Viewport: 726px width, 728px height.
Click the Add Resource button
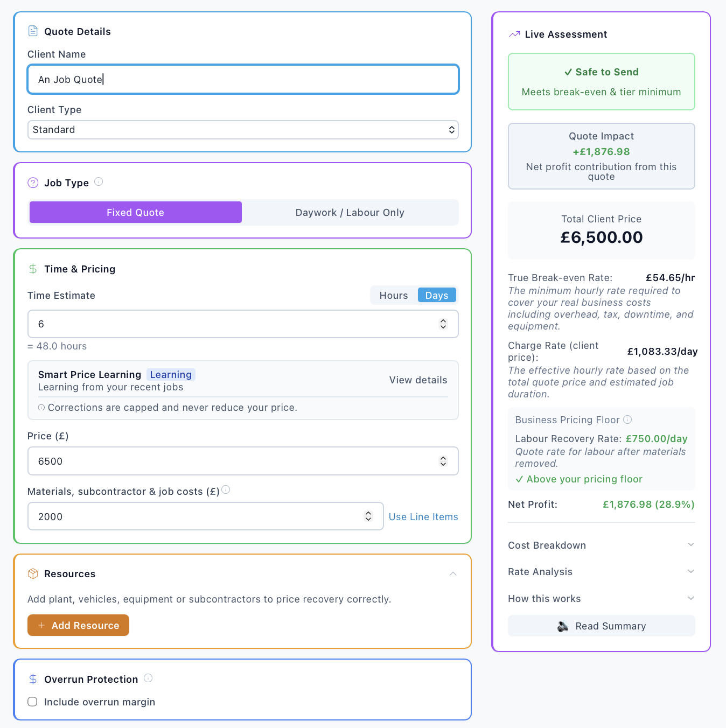[79, 625]
